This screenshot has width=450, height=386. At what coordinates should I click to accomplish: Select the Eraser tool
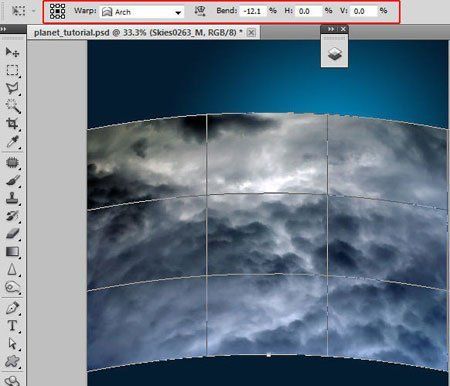(x=13, y=234)
